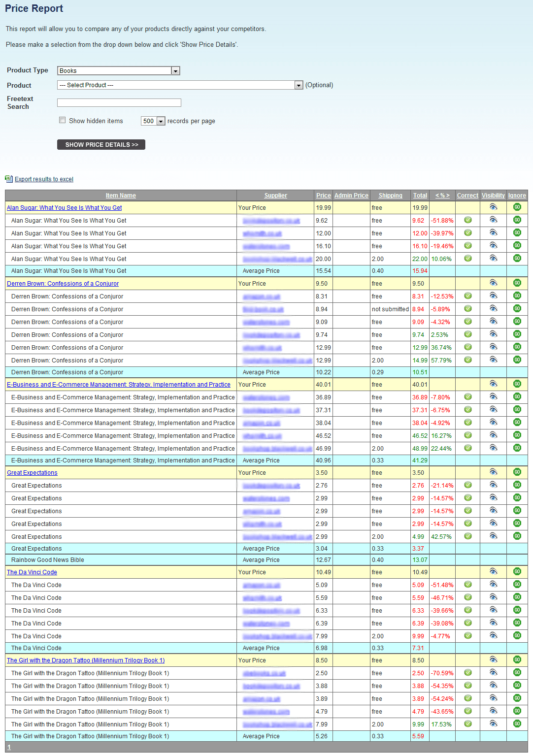
Task: Click the eye icon on E-Business Your Price row
Action: click(x=493, y=384)
